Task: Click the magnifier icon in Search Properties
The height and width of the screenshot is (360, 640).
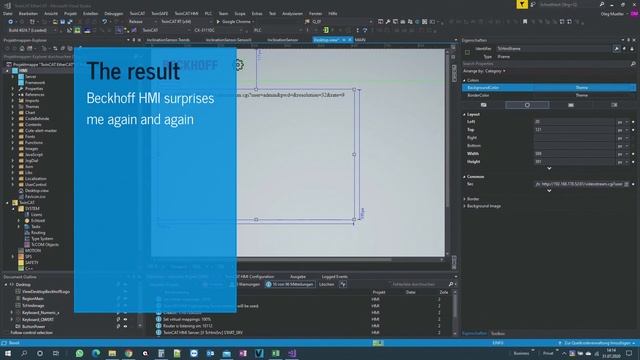Action: (633, 64)
